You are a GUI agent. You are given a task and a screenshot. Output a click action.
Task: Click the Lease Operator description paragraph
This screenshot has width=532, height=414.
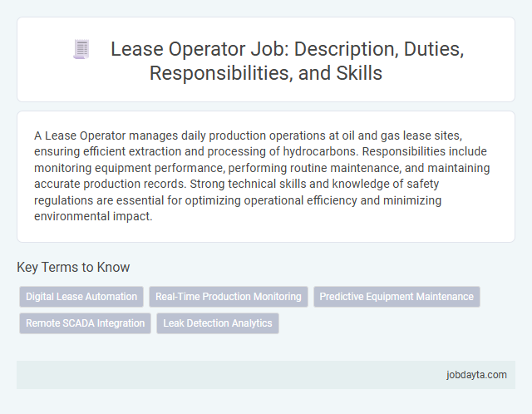click(x=262, y=175)
